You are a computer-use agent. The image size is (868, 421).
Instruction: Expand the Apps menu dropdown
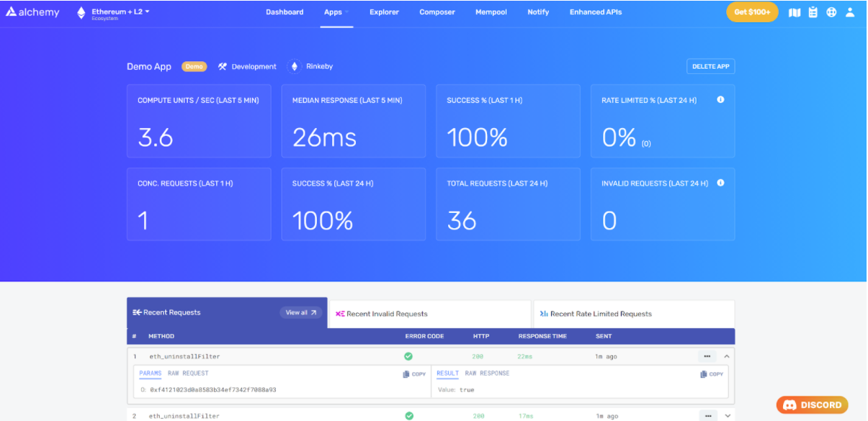[x=336, y=12]
